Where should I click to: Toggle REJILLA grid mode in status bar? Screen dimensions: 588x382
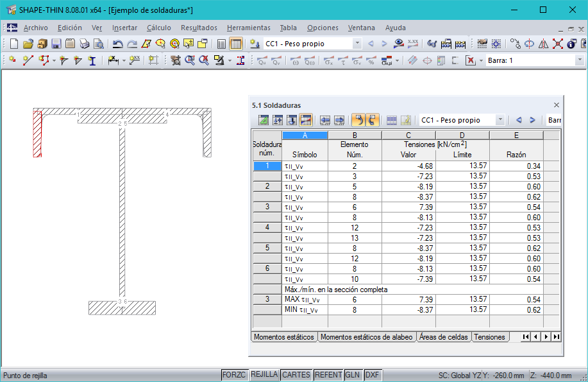(264, 374)
